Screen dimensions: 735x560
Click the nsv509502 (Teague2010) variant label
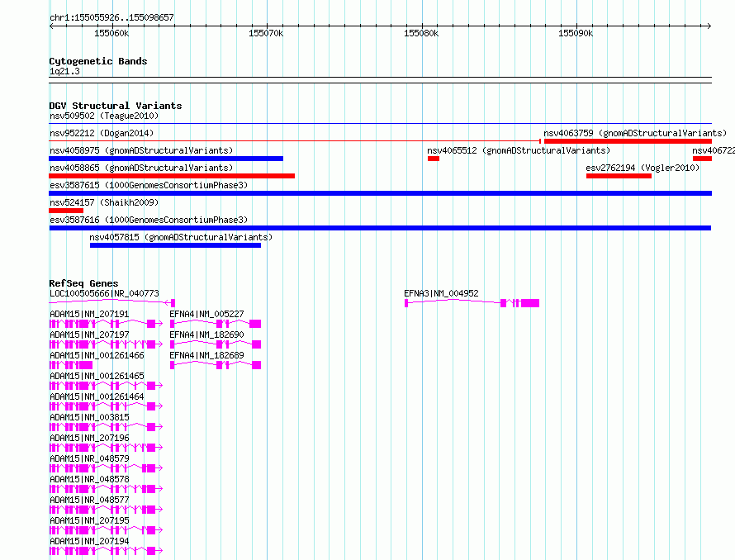tap(104, 116)
